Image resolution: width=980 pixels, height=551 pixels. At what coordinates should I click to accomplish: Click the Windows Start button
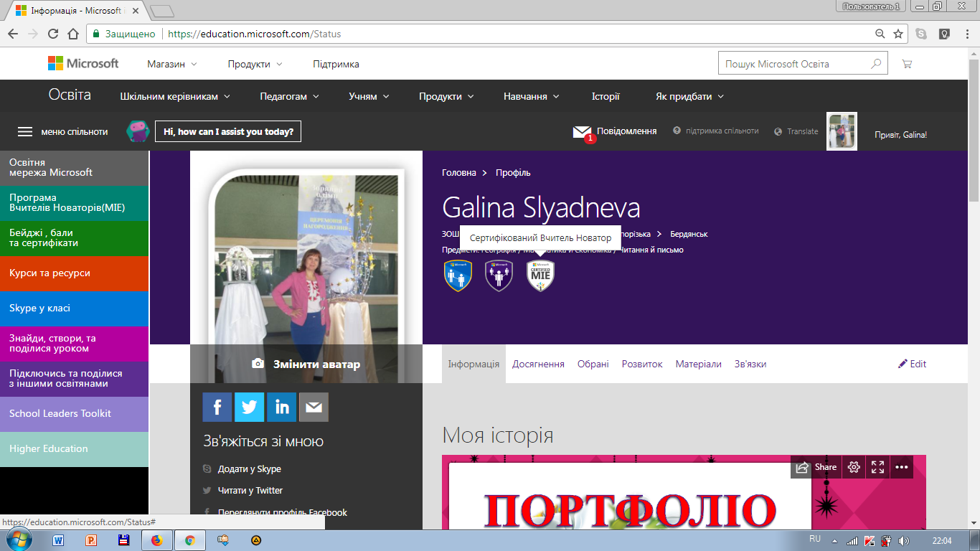coord(18,540)
